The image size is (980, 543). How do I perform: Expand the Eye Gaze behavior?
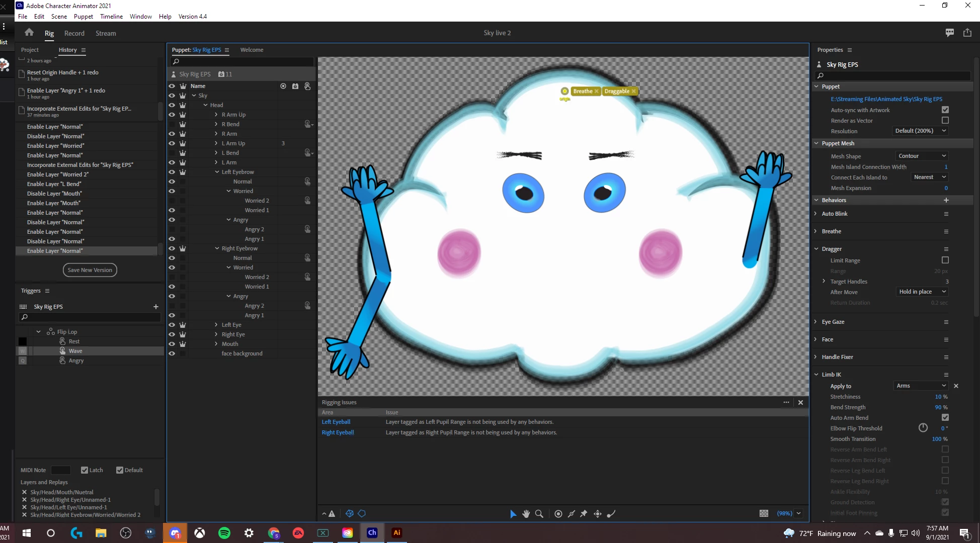click(x=816, y=322)
